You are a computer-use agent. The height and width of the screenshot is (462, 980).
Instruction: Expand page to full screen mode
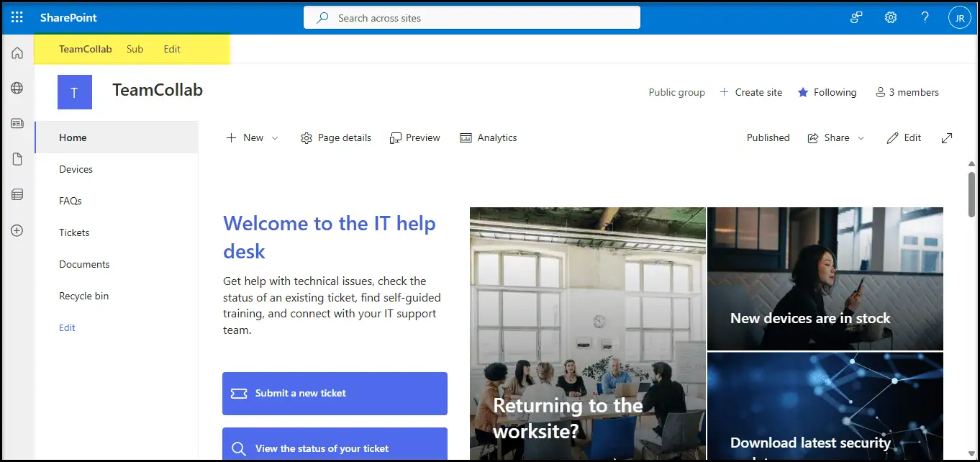tap(947, 137)
